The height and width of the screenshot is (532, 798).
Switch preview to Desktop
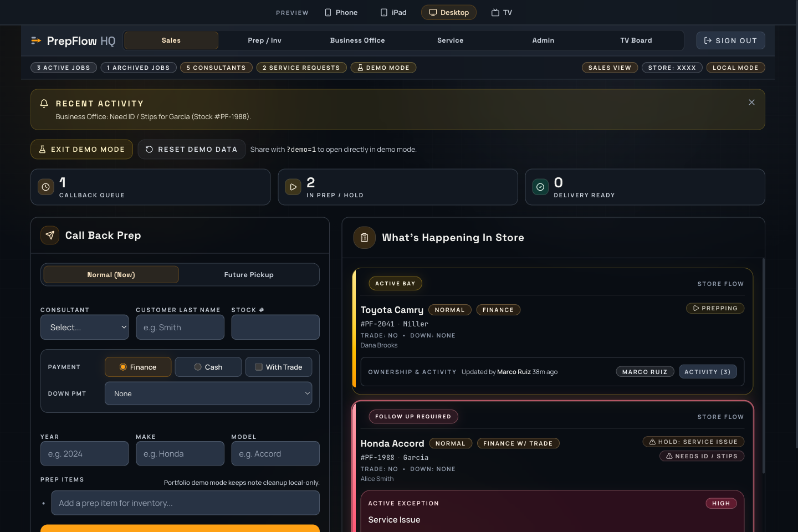coord(449,12)
